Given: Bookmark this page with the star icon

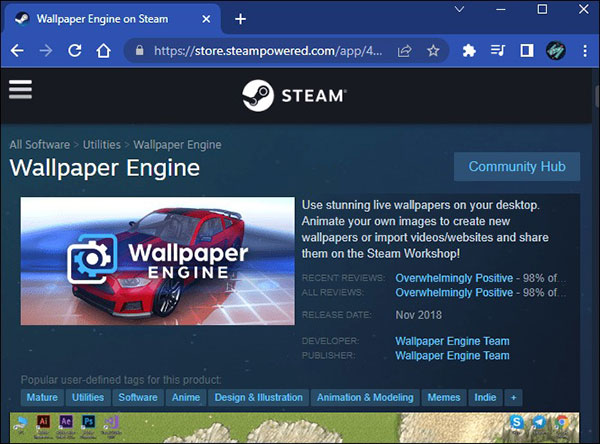Looking at the screenshot, I should pos(433,50).
